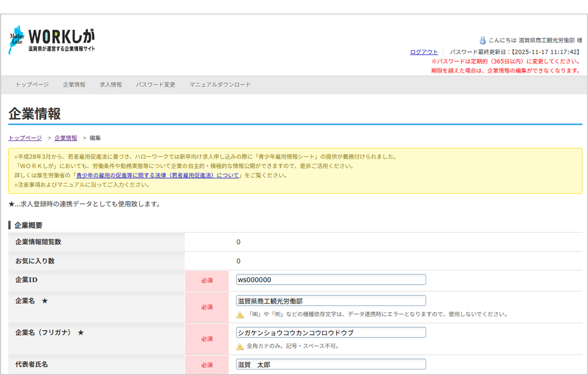The height and width of the screenshot is (375, 588).
Task: Open the パスワード変更 menu item
Action: click(x=156, y=84)
